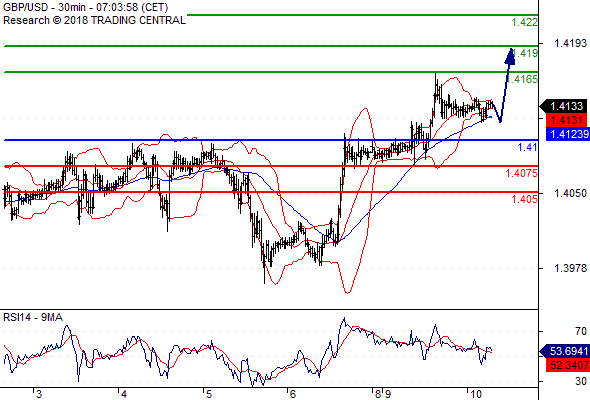Click date 4 on the time axis
The height and width of the screenshot is (400, 590).
(124, 394)
